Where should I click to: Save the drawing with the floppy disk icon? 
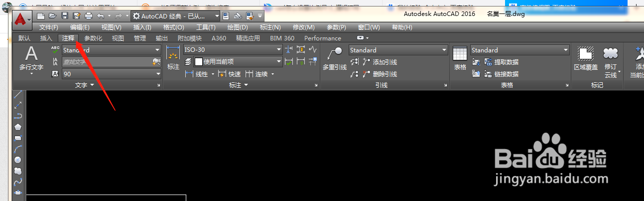click(65, 16)
